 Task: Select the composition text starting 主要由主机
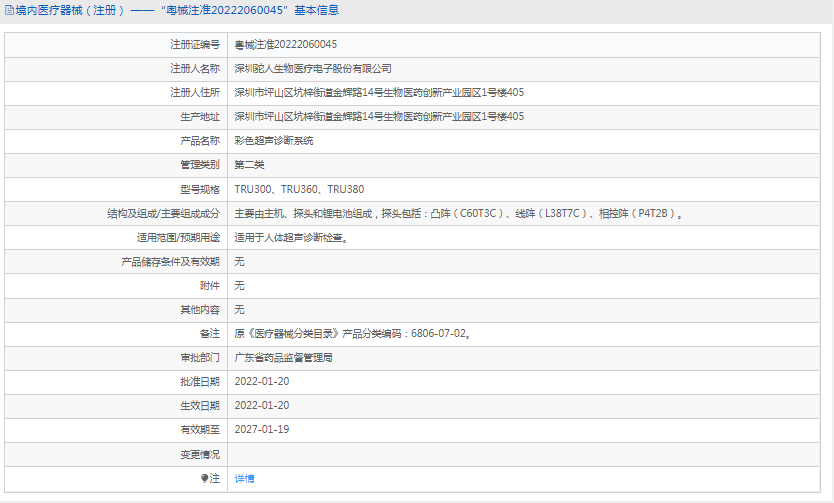pyautogui.click(x=459, y=213)
